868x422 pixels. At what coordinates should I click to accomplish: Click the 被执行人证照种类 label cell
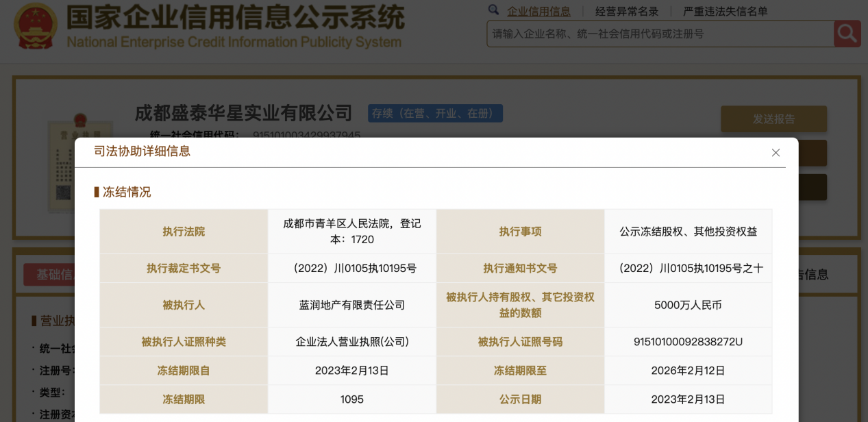click(184, 342)
